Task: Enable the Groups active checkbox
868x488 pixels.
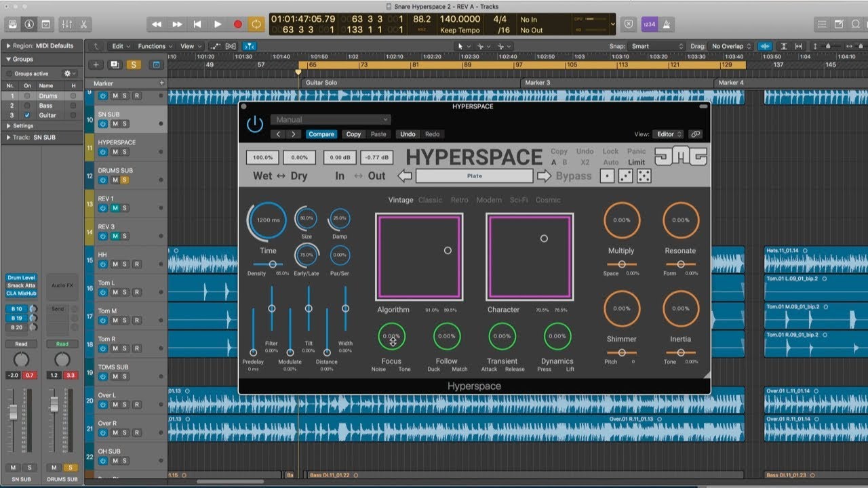Action: coord(9,73)
